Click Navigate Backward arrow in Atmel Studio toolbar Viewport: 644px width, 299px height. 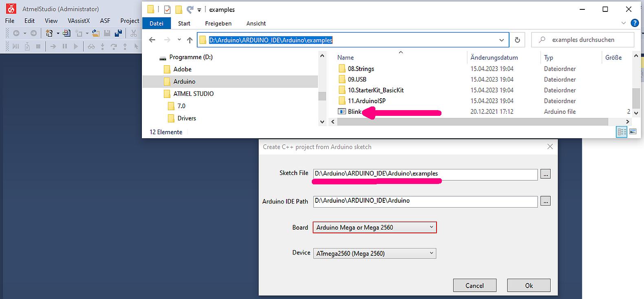coord(16,33)
